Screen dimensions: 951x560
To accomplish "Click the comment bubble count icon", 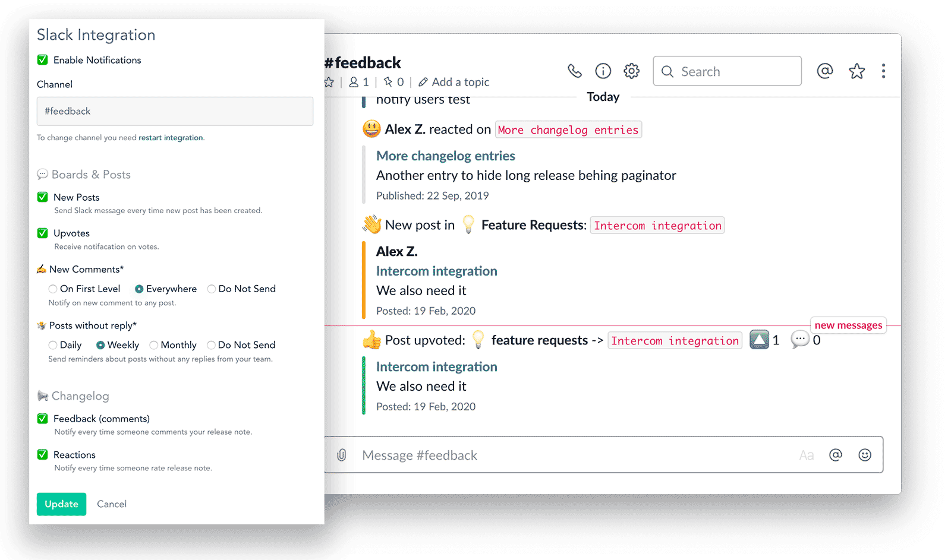I will [x=800, y=340].
